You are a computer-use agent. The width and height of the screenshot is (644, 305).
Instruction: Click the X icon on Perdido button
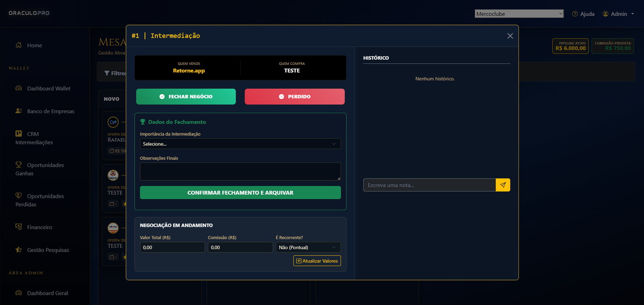(x=281, y=97)
